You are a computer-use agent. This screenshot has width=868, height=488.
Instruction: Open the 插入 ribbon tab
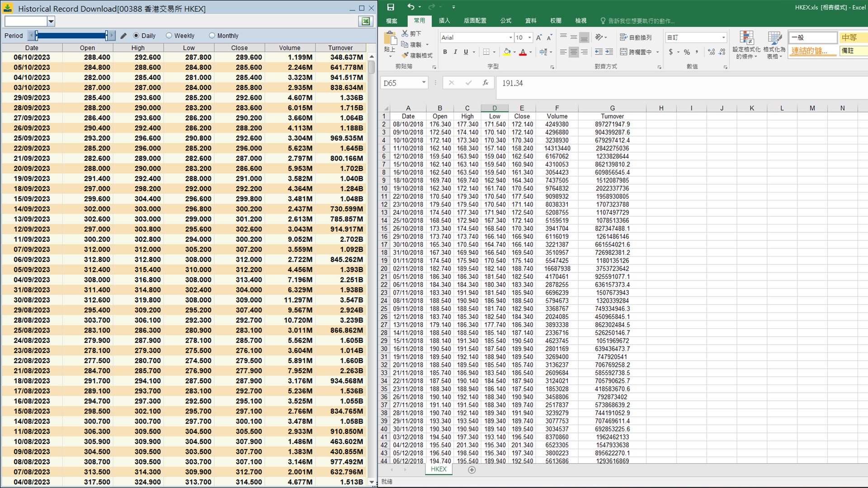444,21
